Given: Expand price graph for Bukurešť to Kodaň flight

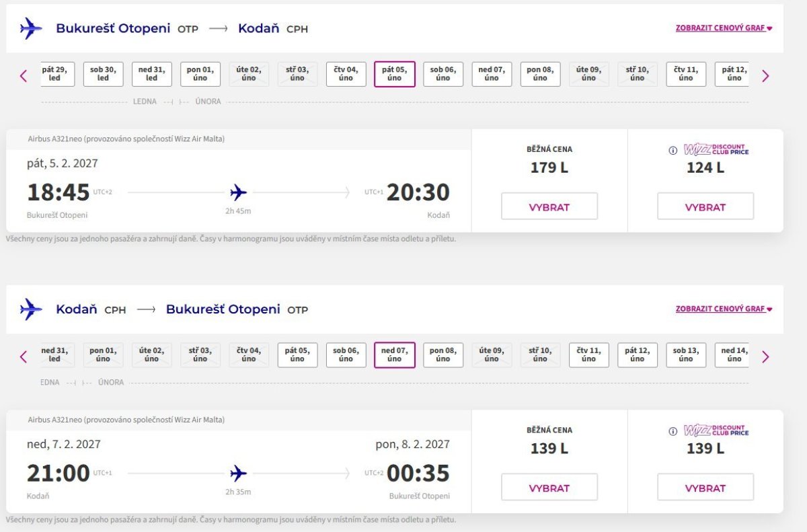Looking at the screenshot, I should click(x=724, y=28).
